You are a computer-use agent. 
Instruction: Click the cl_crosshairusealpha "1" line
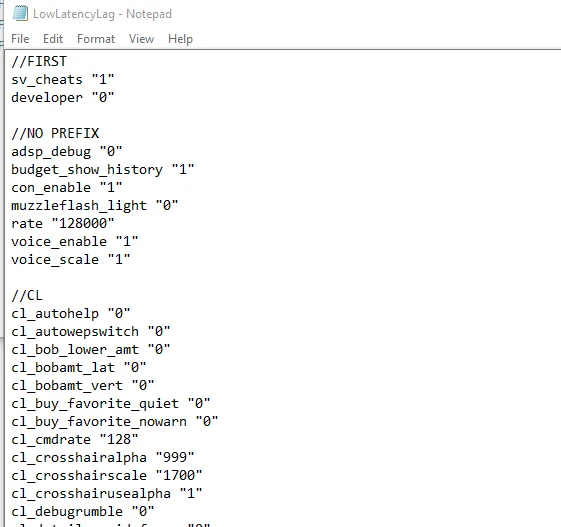pyautogui.click(x=107, y=493)
